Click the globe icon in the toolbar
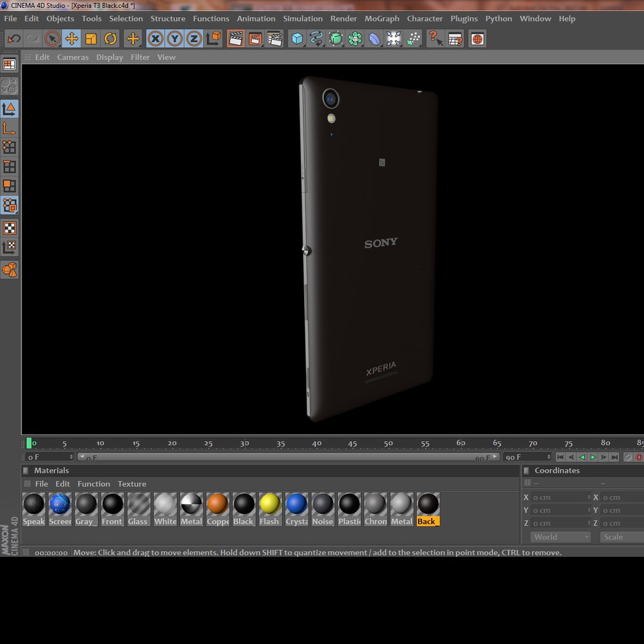 477,39
